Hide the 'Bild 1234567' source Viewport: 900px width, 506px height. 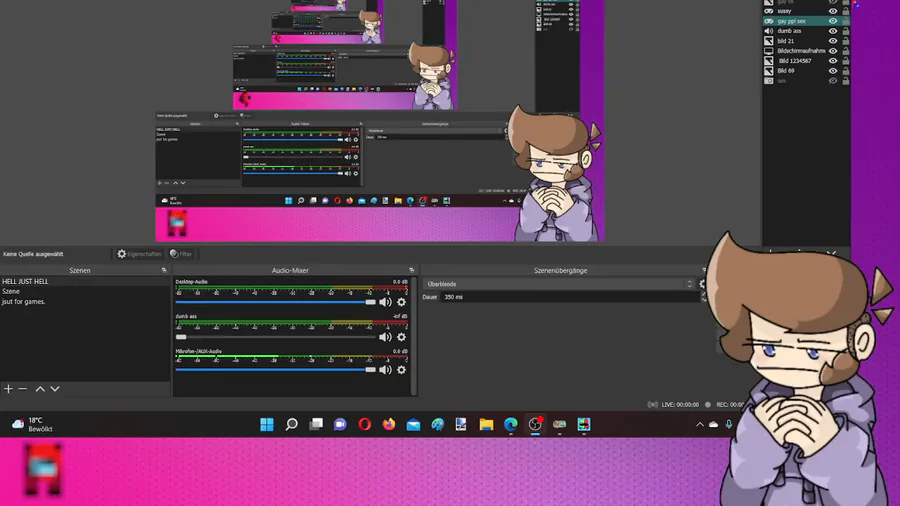[832, 60]
